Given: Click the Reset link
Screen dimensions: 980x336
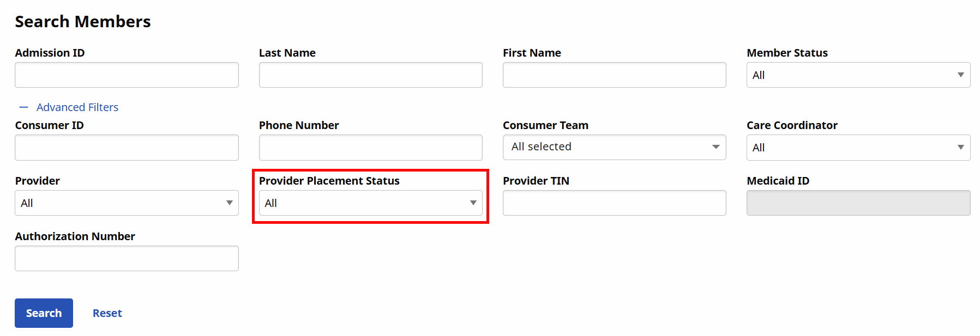Looking at the screenshot, I should [107, 313].
